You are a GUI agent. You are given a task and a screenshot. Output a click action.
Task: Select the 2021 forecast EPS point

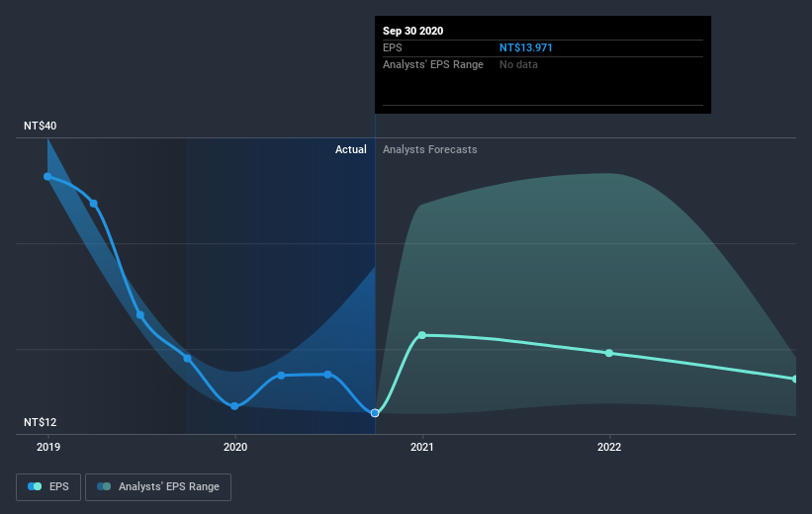click(x=422, y=335)
